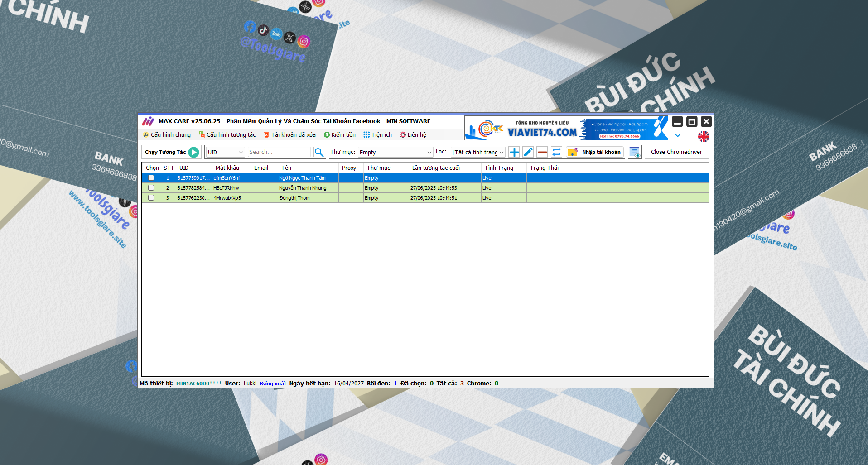
Task: Click the Close Chromedriver button
Action: 676,152
